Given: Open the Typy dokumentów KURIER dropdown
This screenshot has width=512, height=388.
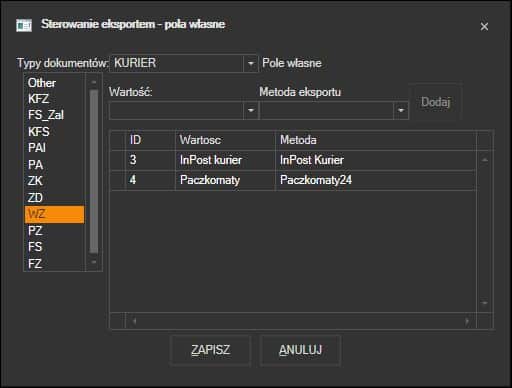Looking at the screenshot, I should point(251,63).
